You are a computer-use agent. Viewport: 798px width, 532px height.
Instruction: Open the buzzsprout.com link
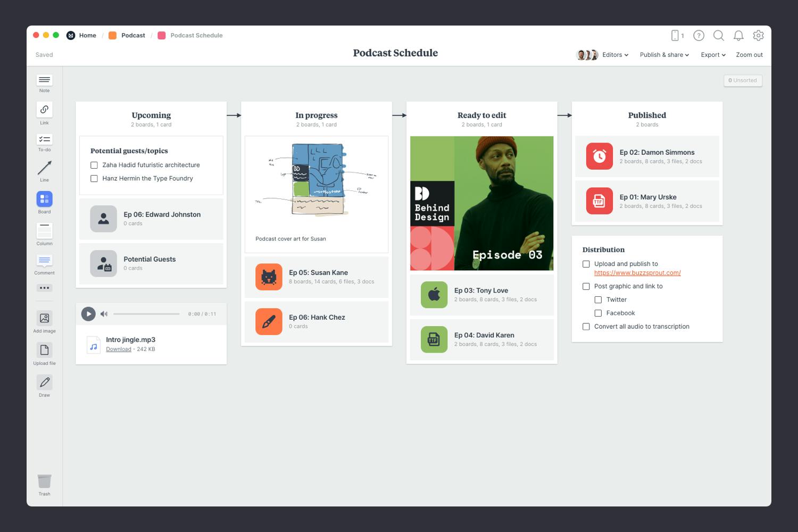(x=637, y=273)
